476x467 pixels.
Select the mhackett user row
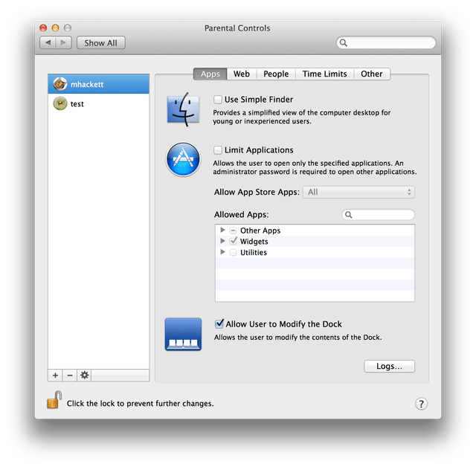coord(98,84)
